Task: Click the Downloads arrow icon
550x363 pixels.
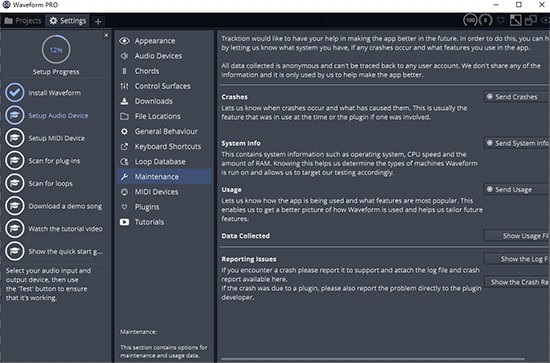Action: point(124,101)
